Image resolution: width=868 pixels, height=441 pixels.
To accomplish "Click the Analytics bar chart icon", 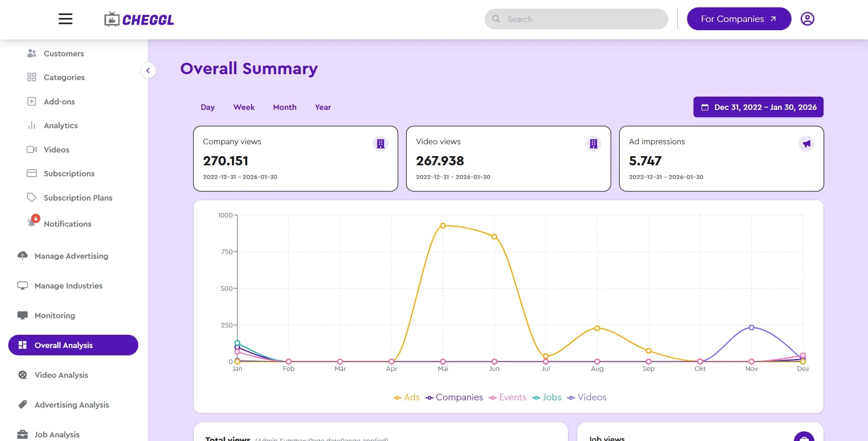I will tap(32, 125).
